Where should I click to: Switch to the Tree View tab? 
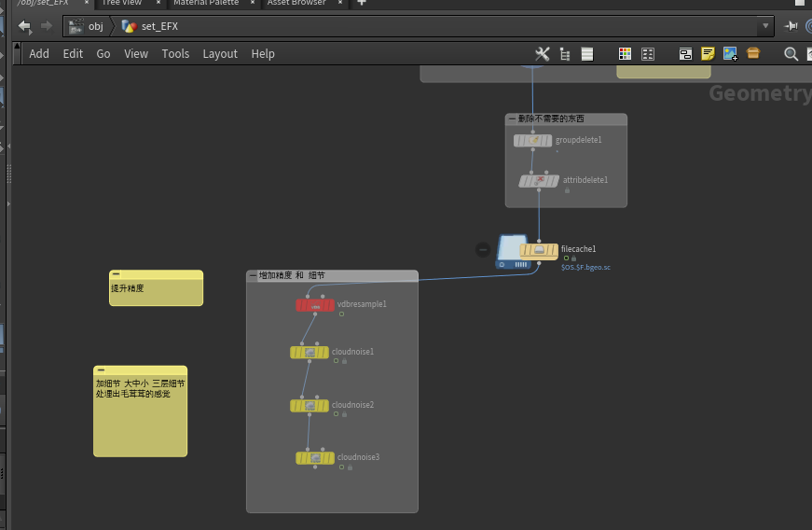pos(122,3)
